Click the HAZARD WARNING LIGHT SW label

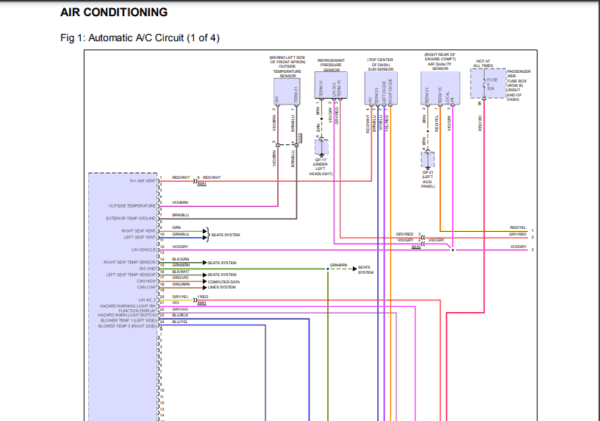[128, 306]
